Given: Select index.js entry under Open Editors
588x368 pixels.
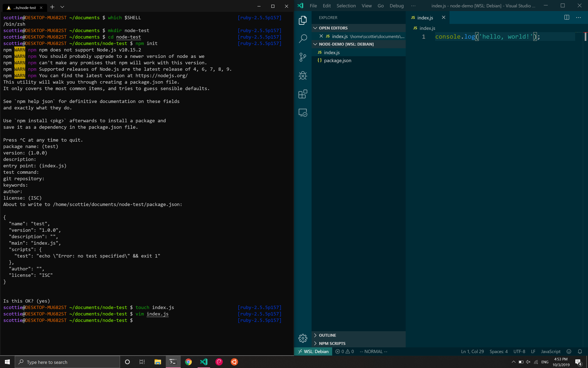Looking at the screenshot, I should pos(358,36).
